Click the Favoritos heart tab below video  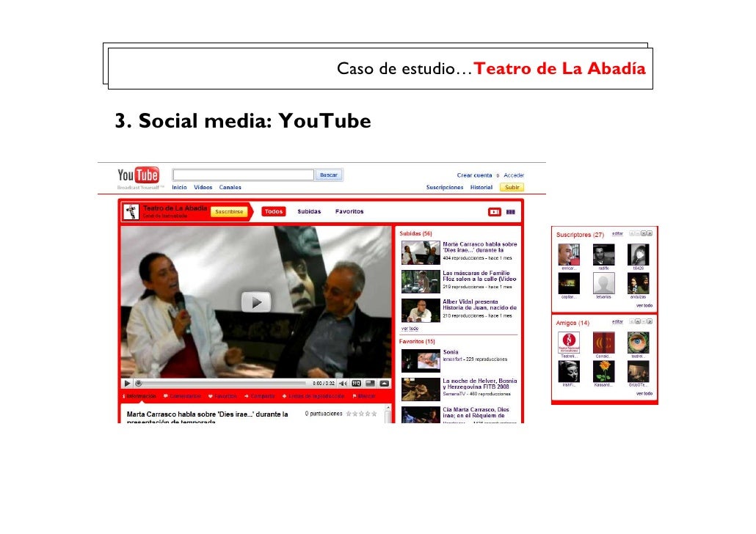(222, 396)
